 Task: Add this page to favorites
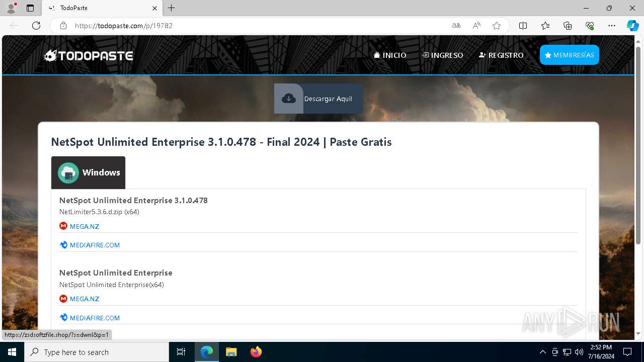coord(497,26)
